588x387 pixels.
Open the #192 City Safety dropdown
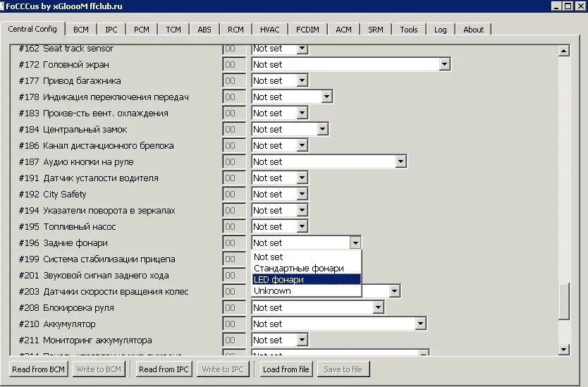(x=302, y=194)
